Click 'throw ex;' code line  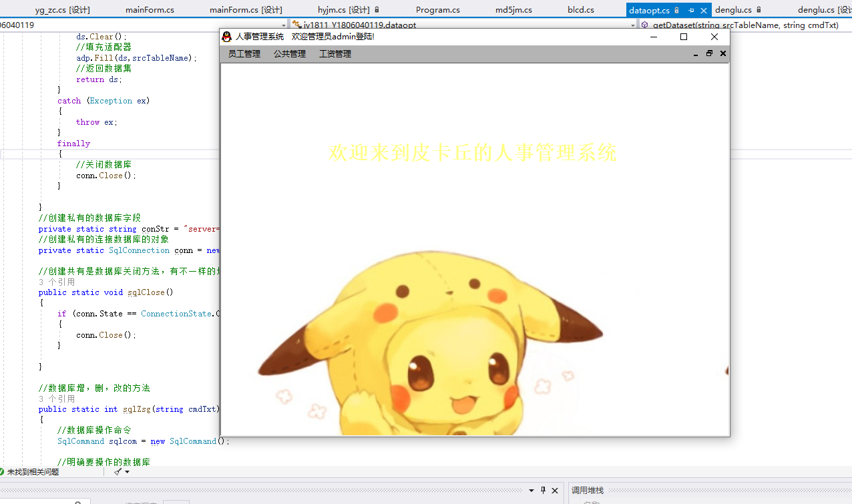[x=97, y=122]
